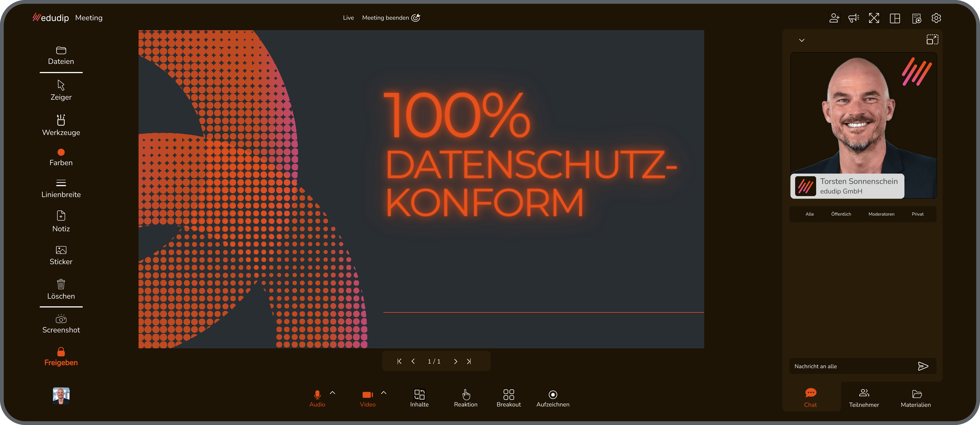Viewport: 980px width, 425px height.
Task: Open the Sticker picker
Action: 61,255
